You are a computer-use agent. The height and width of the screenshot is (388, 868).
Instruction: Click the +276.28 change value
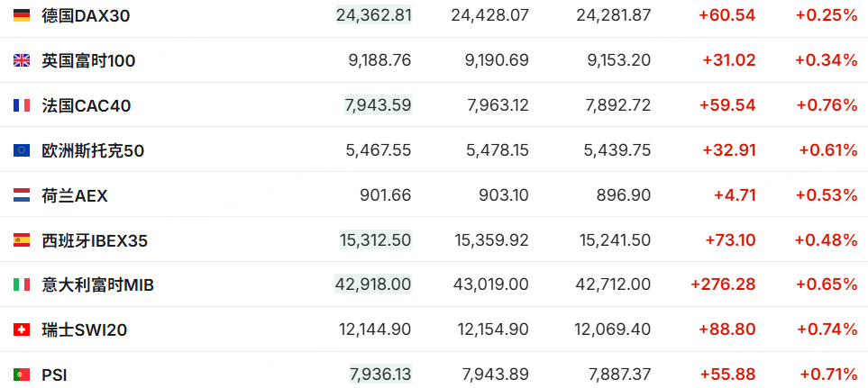click(723, 284)
